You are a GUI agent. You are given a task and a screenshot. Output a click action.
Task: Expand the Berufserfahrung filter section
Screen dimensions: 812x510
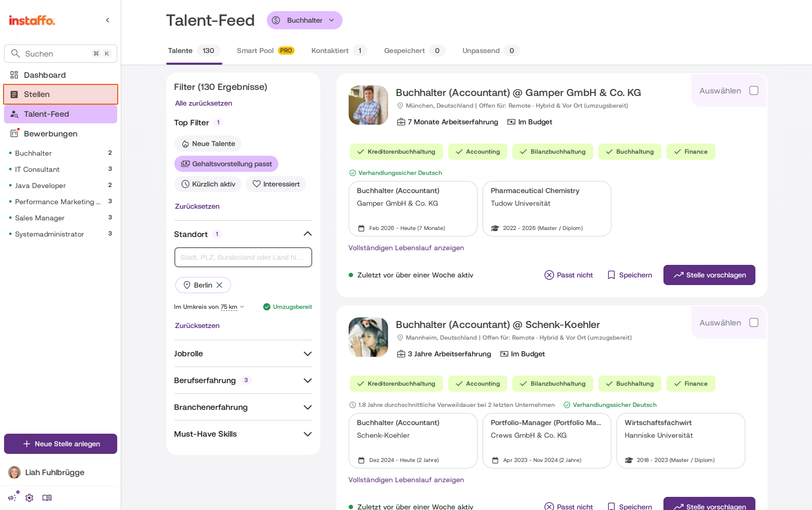pyautogui.click(x=243, y=380)
